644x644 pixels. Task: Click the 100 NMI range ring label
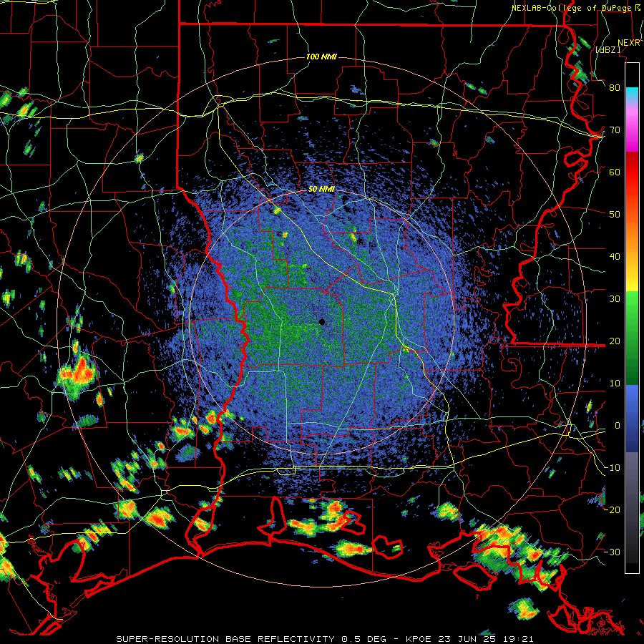pyautogui.click(x=321, y=57)
